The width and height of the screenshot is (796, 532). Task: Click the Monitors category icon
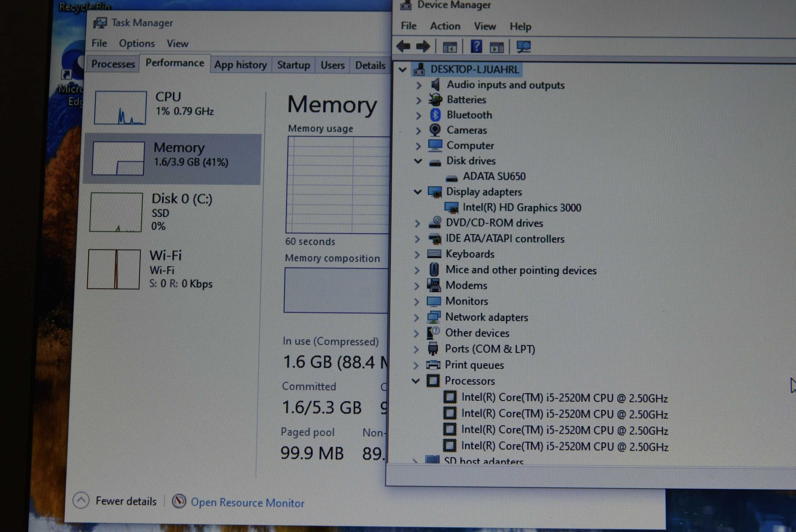(x=434, y=301)
